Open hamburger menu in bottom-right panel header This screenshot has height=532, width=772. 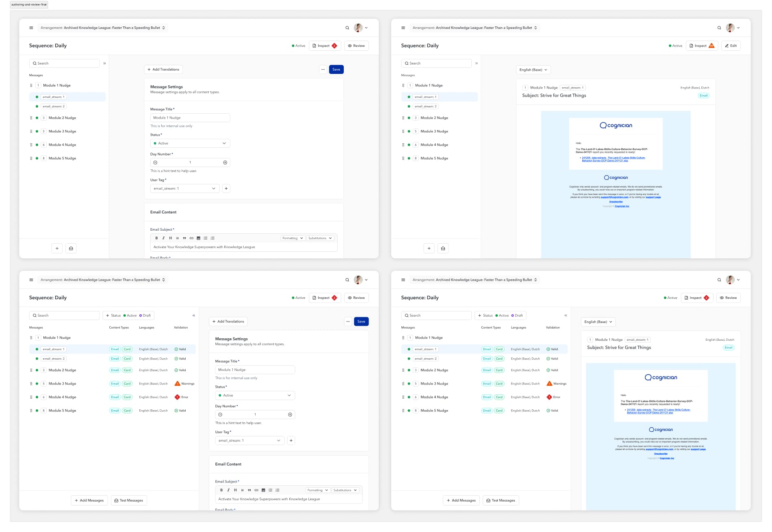tap(403, 280)
